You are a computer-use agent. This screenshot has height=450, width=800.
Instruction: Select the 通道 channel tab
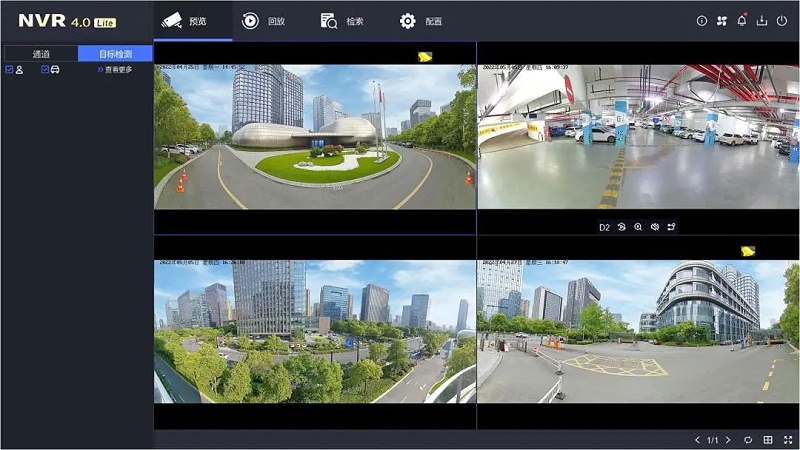click(40, 54)
